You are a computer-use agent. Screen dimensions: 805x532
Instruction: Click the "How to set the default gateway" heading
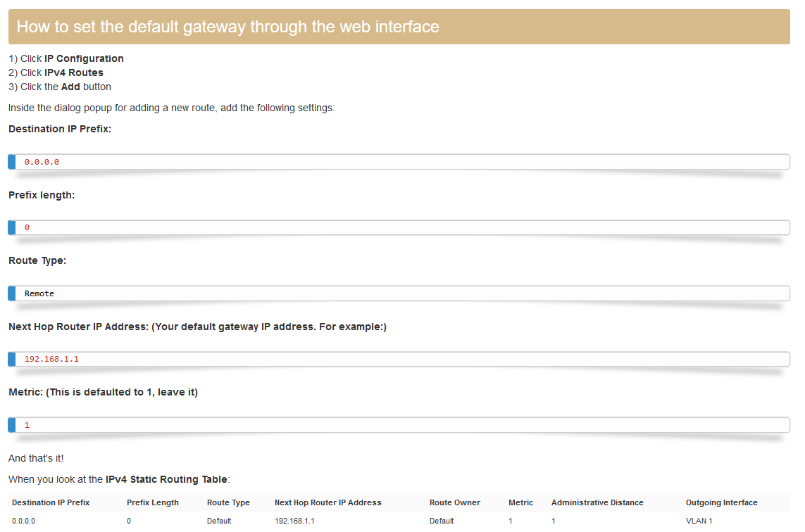[x=227, y=27]
